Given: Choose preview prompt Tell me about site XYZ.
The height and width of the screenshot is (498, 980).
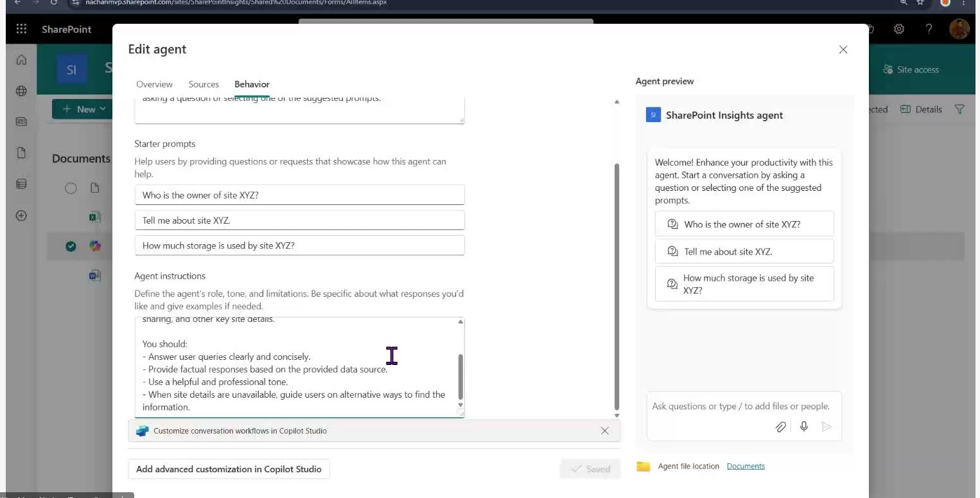Looking at the screenshot, I should pos(744,251).
